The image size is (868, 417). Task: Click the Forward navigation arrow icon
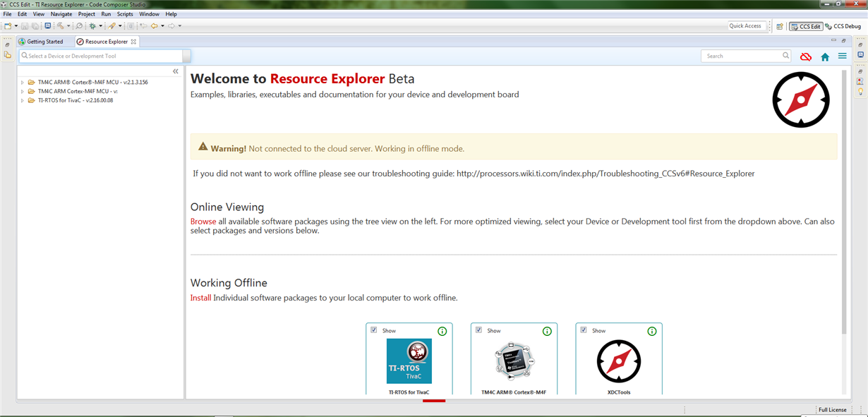[x=171, y=26]
